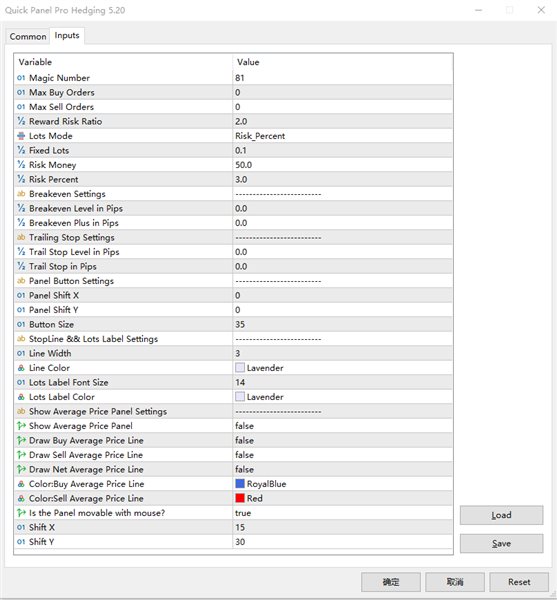
Task: Edit the Risk Money value 50.0
Action: click(x=342, y=165)
